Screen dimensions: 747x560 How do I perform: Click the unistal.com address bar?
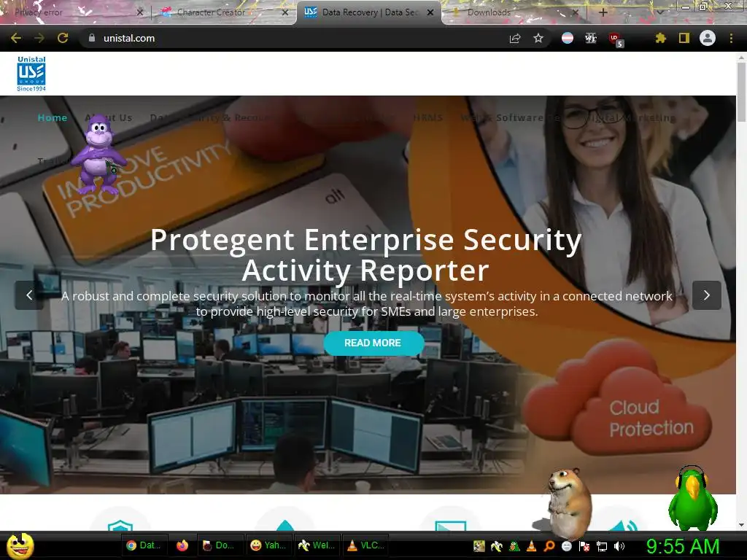[x=295, y=38]
